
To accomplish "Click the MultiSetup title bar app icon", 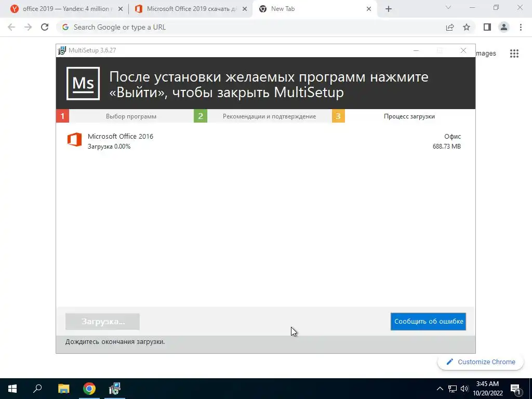I will [62, 50].
